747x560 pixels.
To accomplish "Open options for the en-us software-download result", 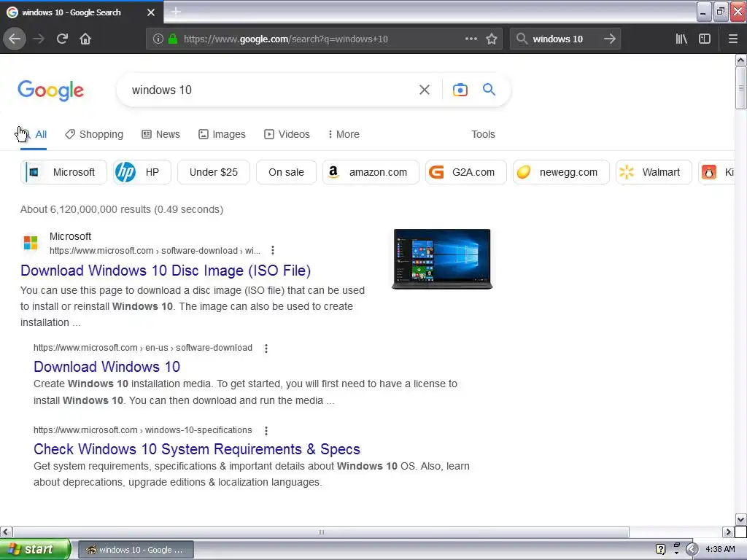I will click(x=266, y=348).
